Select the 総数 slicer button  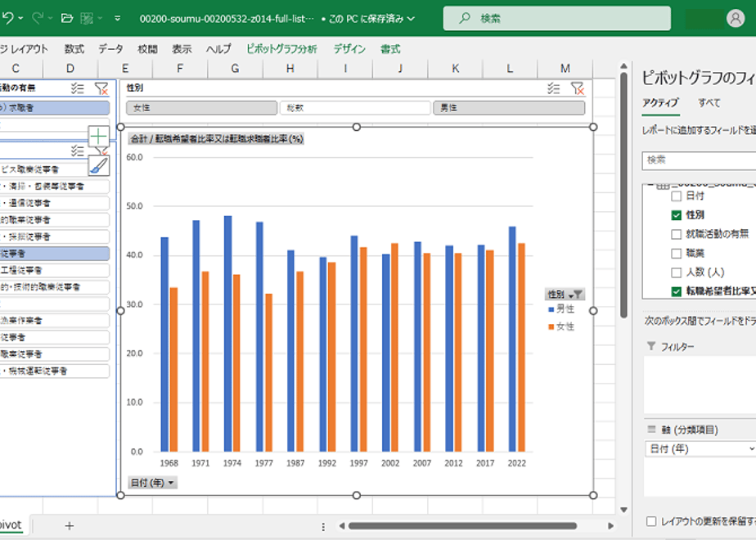[x=355, y=108]
